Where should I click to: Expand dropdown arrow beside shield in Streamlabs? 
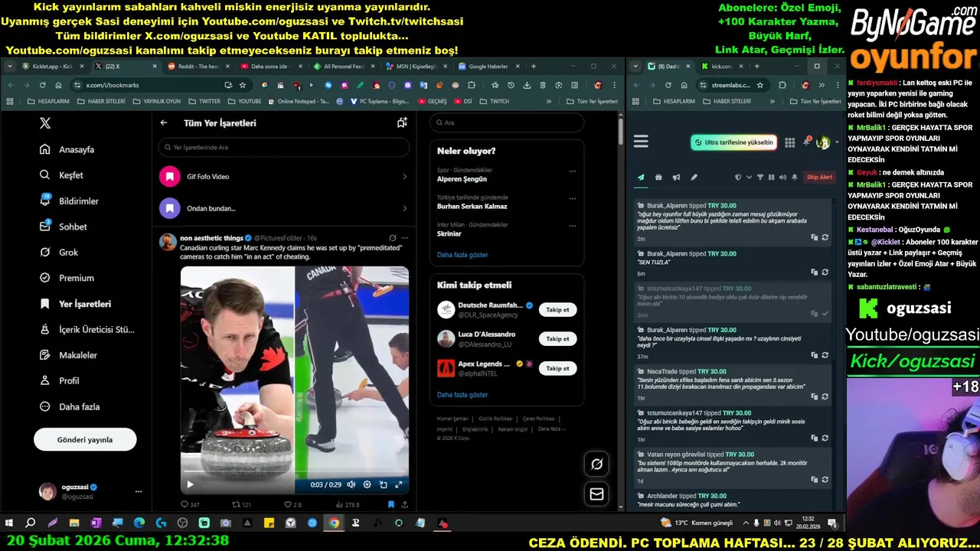pos(749,178)
